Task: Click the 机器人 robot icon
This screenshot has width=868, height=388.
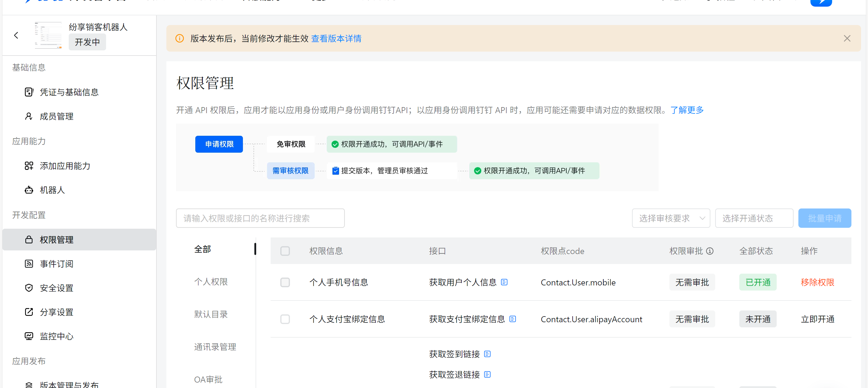Action: point(29,190)
